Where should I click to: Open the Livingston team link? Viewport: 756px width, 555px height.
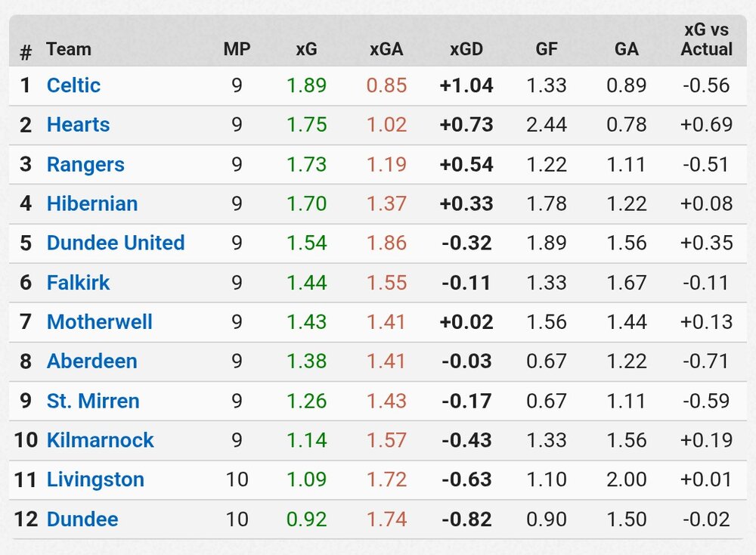pyautogui.click(x=95, y=479)
